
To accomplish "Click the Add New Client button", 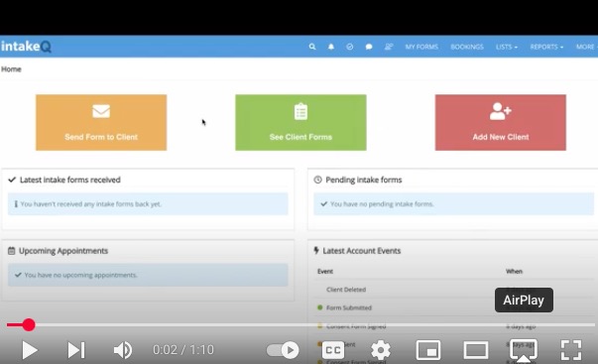I will (x=501, y=122).
